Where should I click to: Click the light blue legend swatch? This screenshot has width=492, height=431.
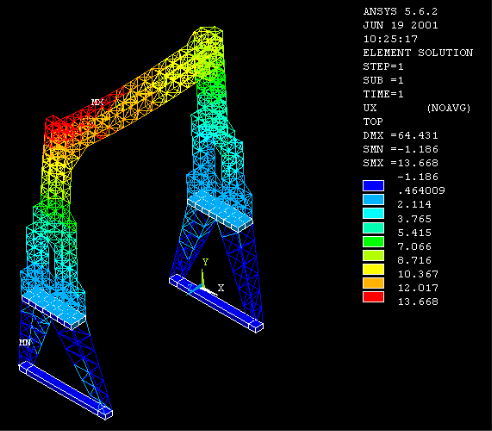[x=373, y=199]
